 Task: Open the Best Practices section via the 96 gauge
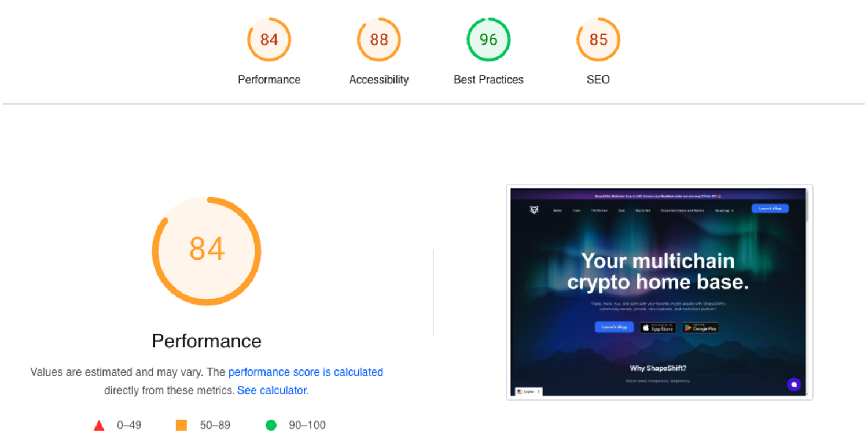point(488,40)
